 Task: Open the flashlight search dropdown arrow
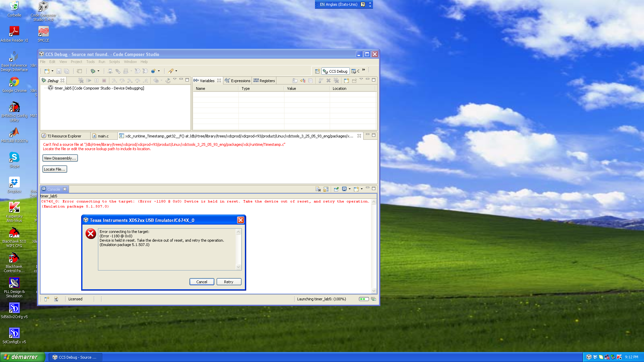tap(176, 71)
